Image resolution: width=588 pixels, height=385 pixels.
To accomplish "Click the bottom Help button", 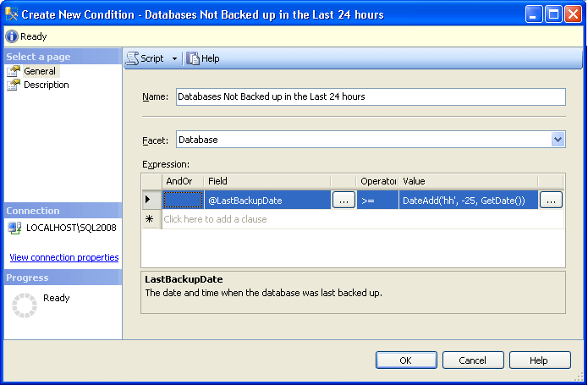I will click(x=540, y=360).
